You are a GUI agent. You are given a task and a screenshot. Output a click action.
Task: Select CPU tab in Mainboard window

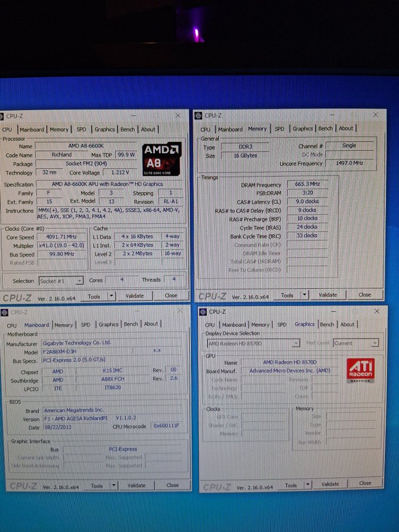point(12,325)
